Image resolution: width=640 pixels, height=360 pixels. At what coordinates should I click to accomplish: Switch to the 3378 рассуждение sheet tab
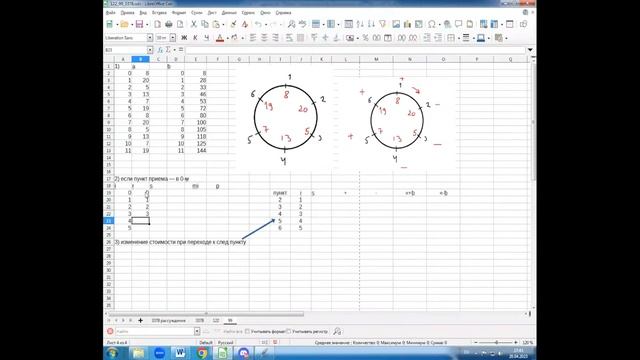tap(168, 320)
